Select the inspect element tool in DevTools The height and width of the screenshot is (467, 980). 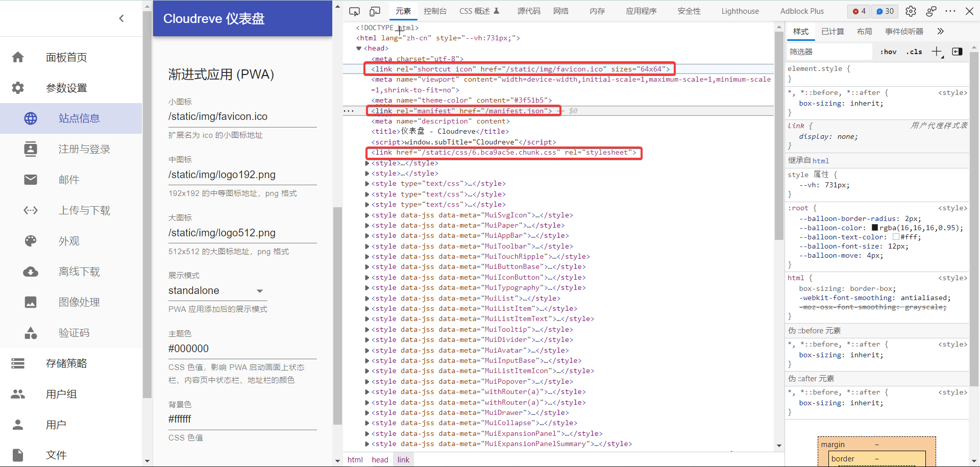[x=354, y=11]
